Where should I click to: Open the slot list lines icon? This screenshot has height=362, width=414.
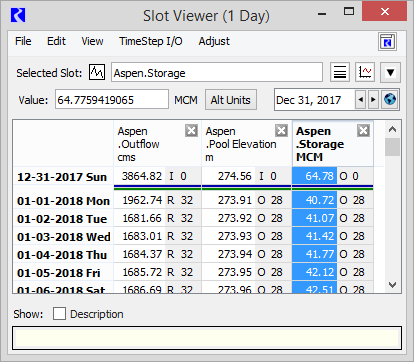340,72
